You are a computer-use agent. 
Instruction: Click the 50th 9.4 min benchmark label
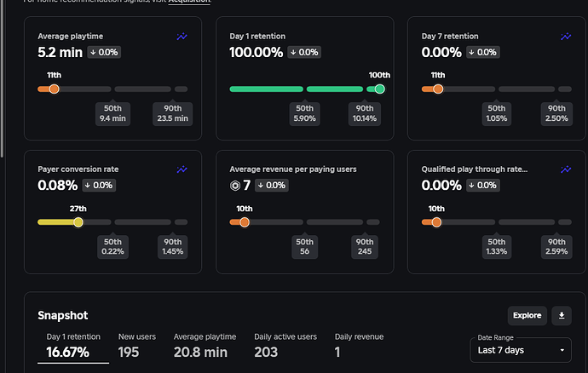(112, 113)
